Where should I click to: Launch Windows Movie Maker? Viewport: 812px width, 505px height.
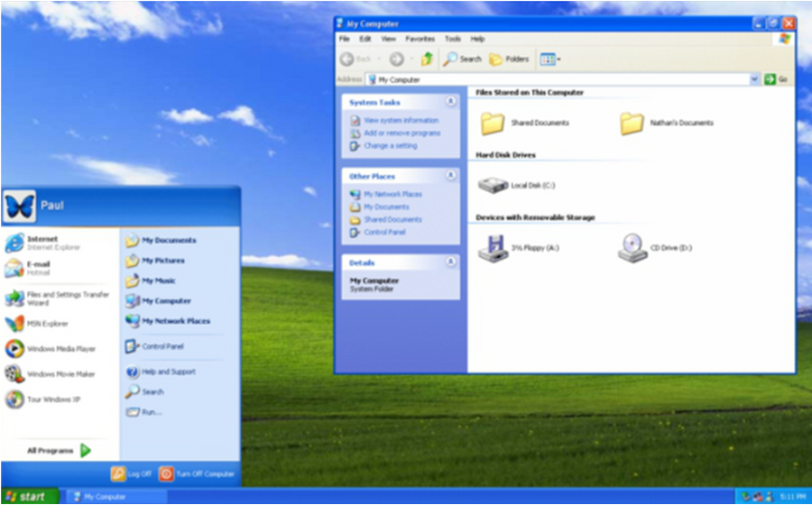[51, 373]
